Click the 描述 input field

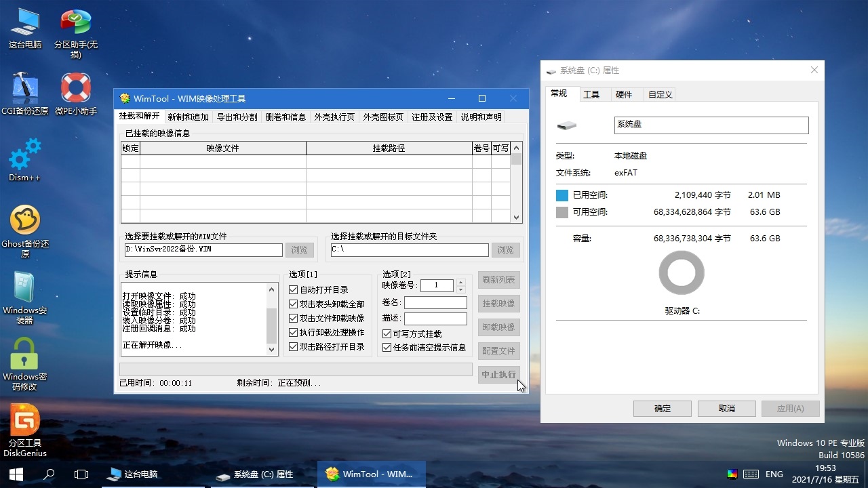pos(435,319)
